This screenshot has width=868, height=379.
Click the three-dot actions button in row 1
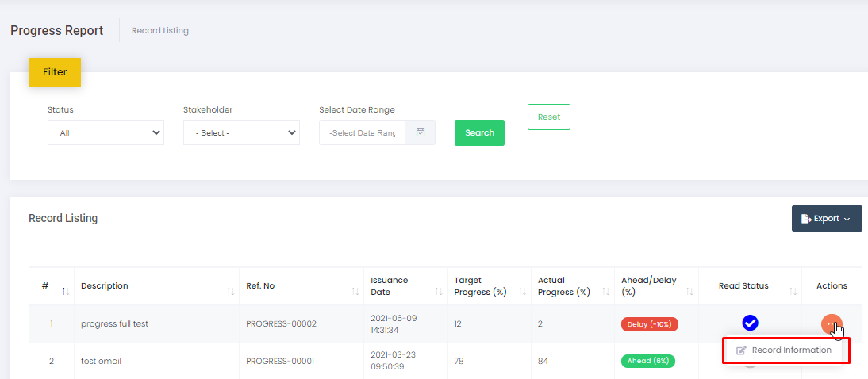pyautogui.click(x=831, y=324)
